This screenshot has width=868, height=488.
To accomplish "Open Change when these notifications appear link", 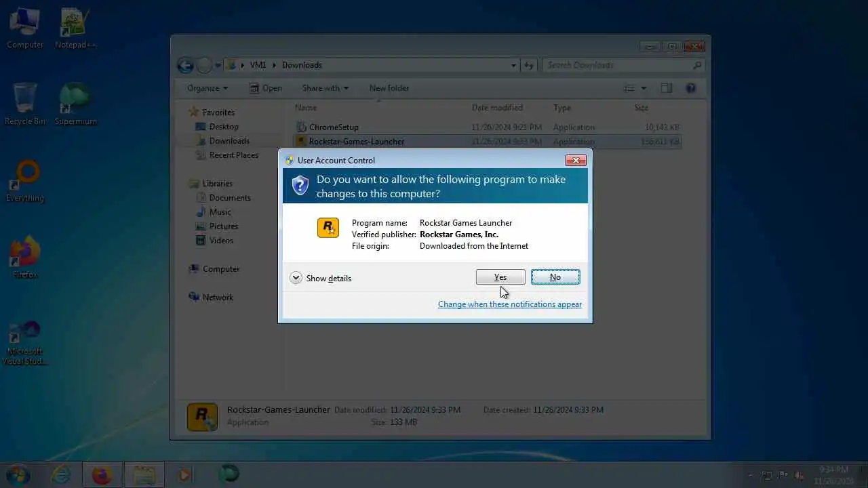I will (x=510, y=304).
